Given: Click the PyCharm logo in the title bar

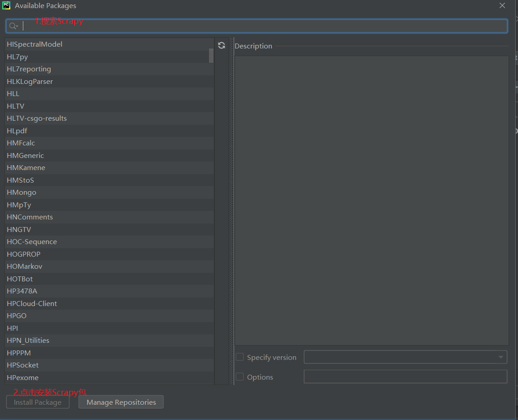Looking at the screenshot, I should pyautogui.click(x=6, y=5).
